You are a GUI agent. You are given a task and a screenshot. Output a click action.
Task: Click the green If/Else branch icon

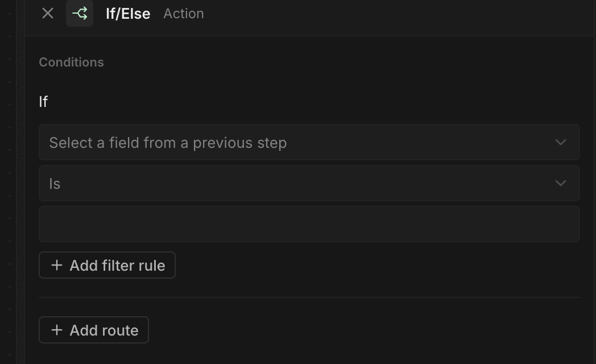click(x=80, y=14)
